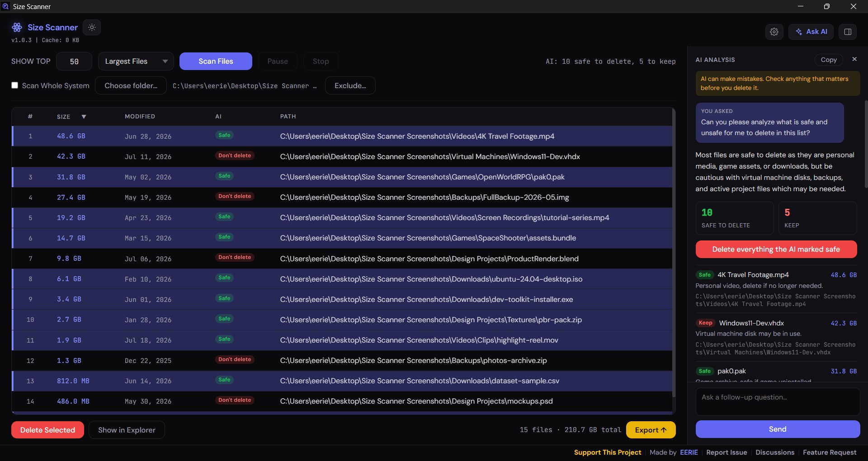Image resolution: width=868 pixels, height=461 pixels.
Task: Click the Stop button
Action: pos(321,61)
